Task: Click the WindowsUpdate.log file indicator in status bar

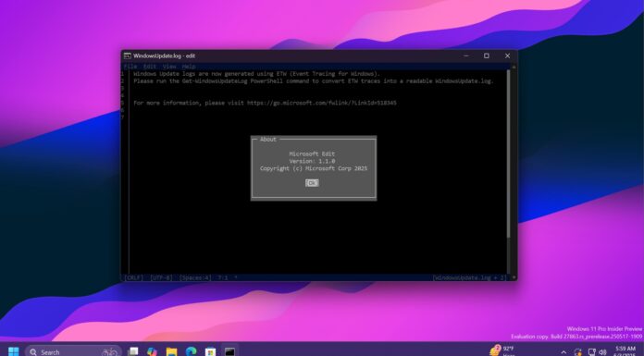Action: (469, 277)
